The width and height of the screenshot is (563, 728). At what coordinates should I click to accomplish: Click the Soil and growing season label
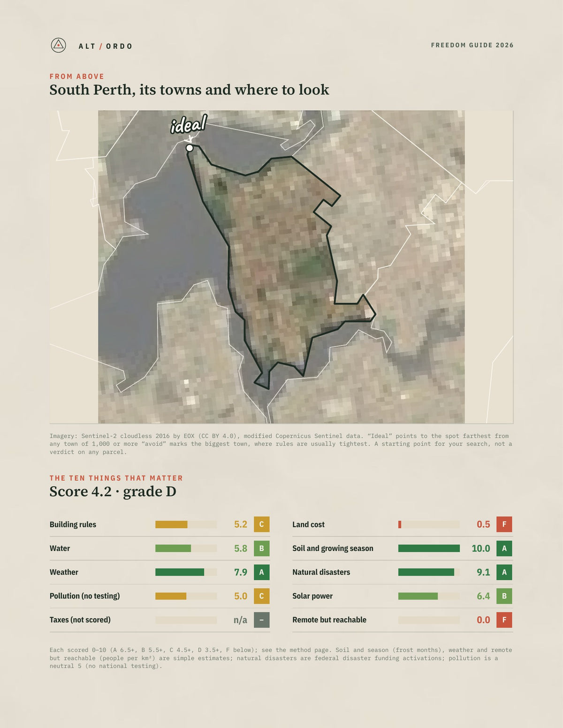[333, 548]
